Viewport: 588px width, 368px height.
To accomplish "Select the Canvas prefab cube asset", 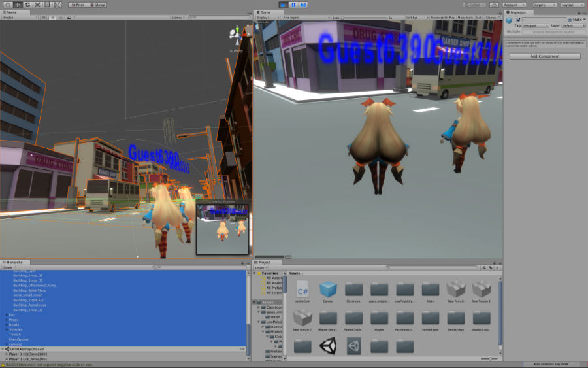I will coord(328,290).
